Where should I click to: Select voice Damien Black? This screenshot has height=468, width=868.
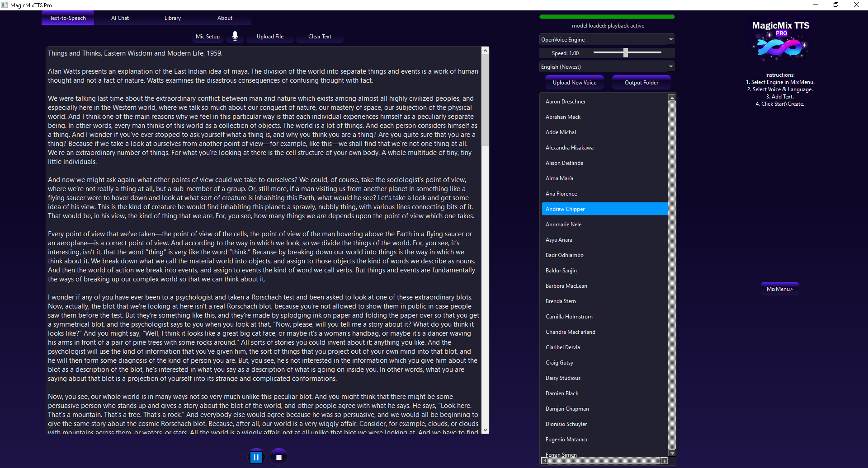(x=605, y=393)
